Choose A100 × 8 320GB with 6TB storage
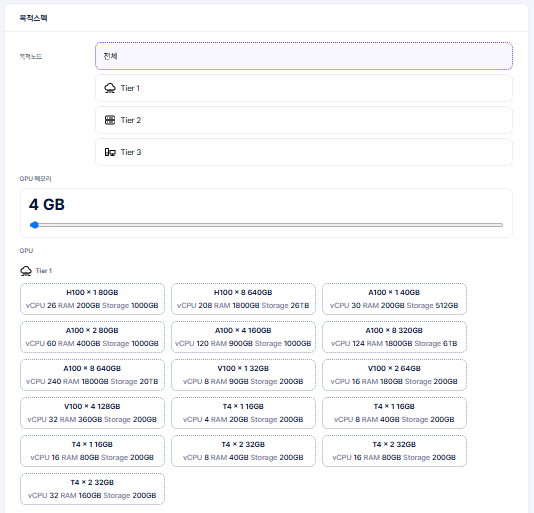534x513 pixels. tap(394, 337)
